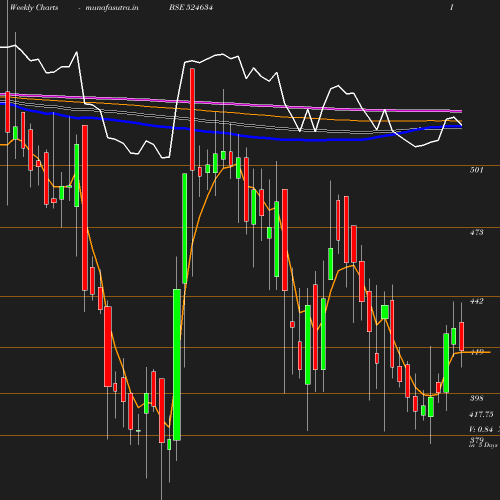Viewport: 500px width, 500px height.
Task: Click the 'in 5 Days' label
Action: click(483, 445)
